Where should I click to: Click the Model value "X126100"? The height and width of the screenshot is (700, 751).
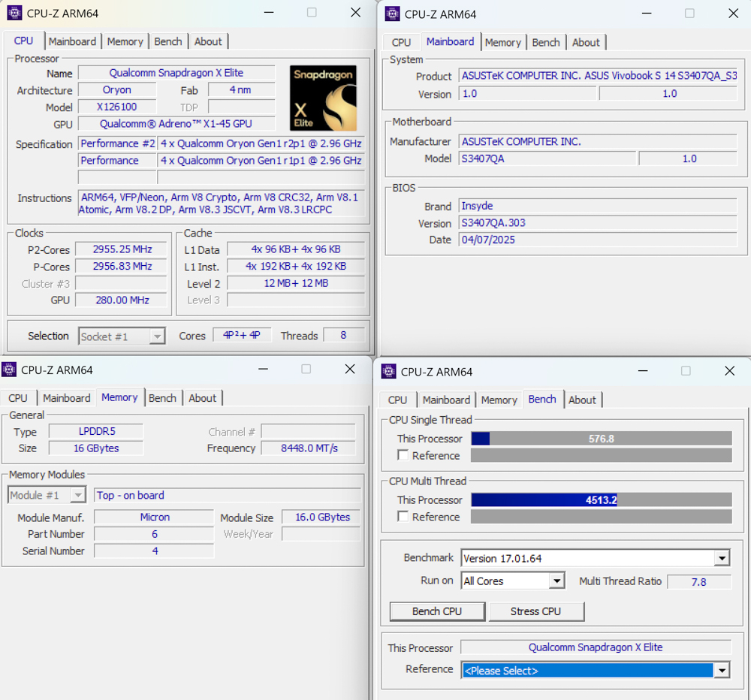coord(117,107)
